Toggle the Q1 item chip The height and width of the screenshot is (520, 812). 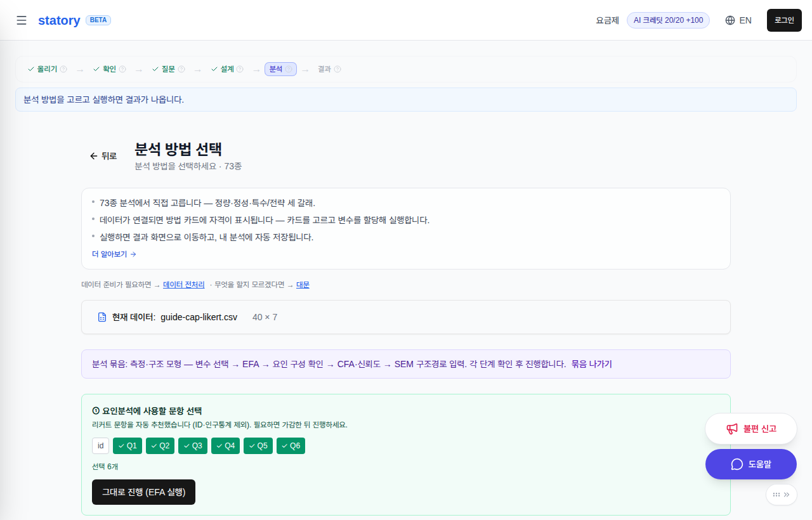[128, 446]
